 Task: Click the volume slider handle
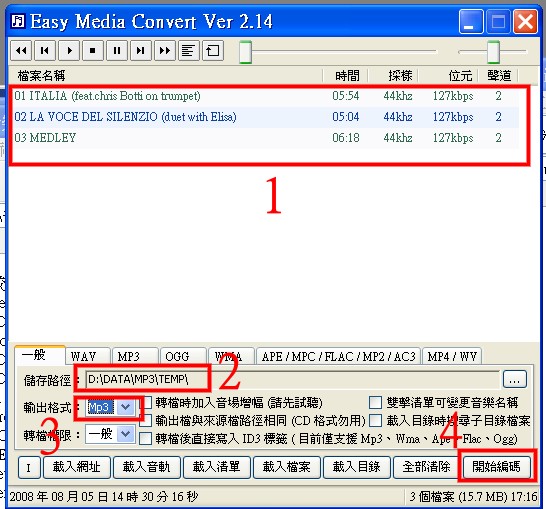point(493,52)
